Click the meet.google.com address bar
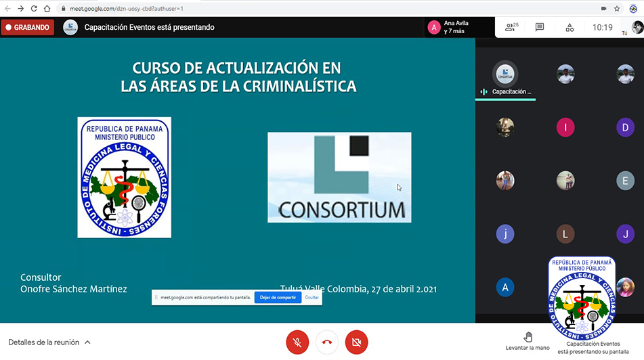644x360 pixels. click(328, 9)
